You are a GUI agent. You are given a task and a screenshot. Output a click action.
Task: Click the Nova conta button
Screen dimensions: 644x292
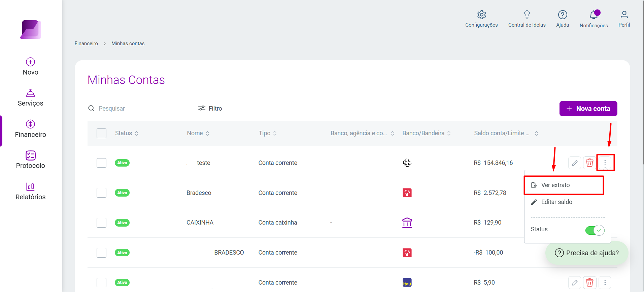pyautogui.click(x=588, y=109)
